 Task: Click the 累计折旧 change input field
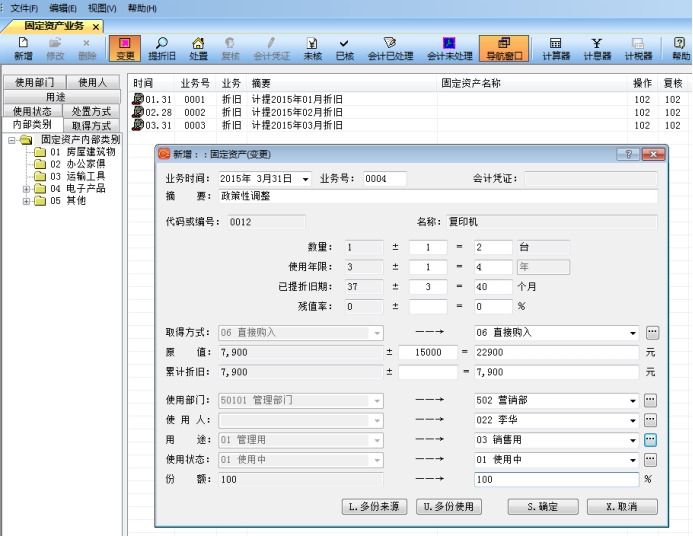point(428,372)
